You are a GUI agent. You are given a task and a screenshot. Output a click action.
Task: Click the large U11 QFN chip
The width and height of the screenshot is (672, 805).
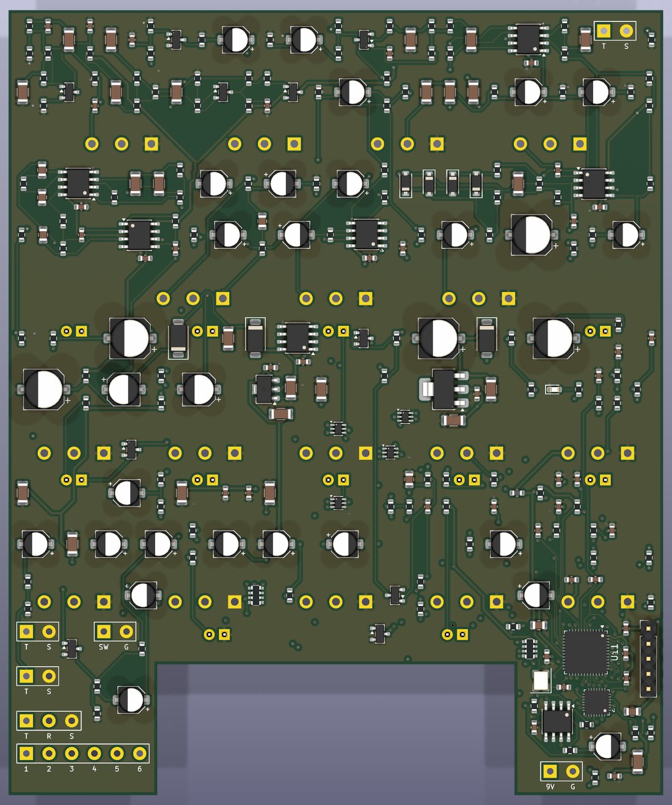(x=585, y=652)
